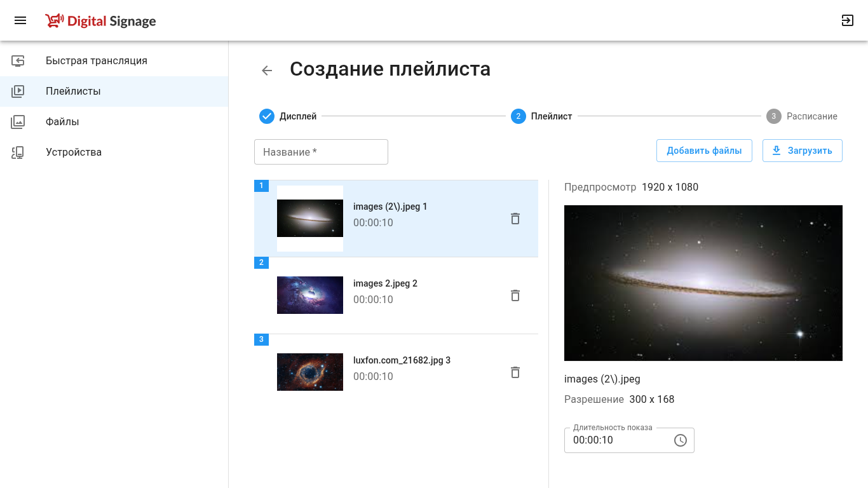This screenshot has width=868, height=488.
Task: Delete images (2\).jpeg from playlist
Action: [x=515, y=219]
